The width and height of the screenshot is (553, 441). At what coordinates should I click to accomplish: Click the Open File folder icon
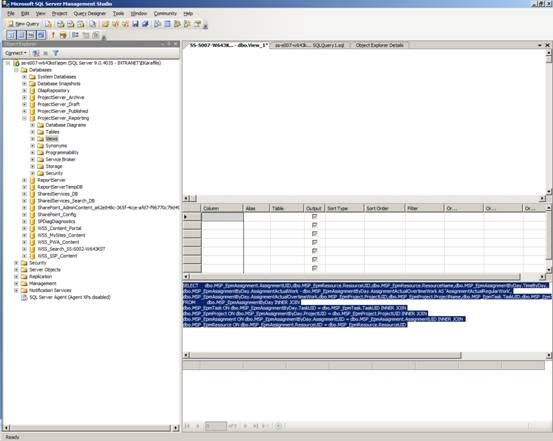click(x=105, y=24)
